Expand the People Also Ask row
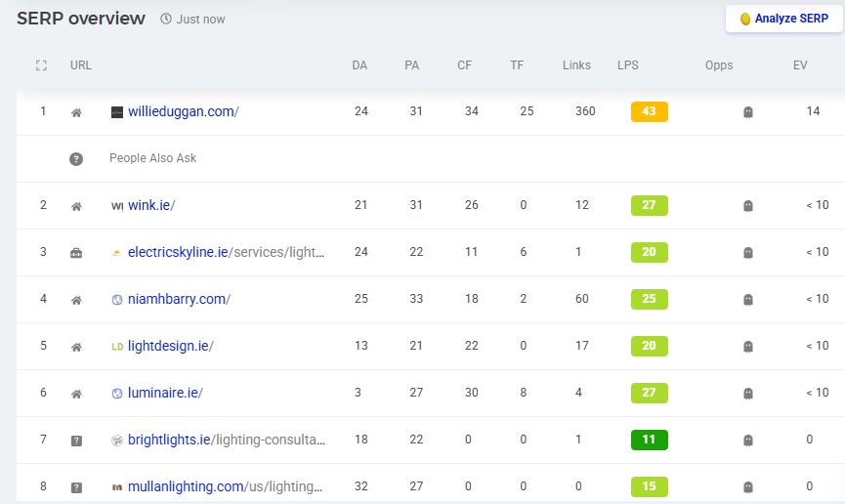 point(152,158)
